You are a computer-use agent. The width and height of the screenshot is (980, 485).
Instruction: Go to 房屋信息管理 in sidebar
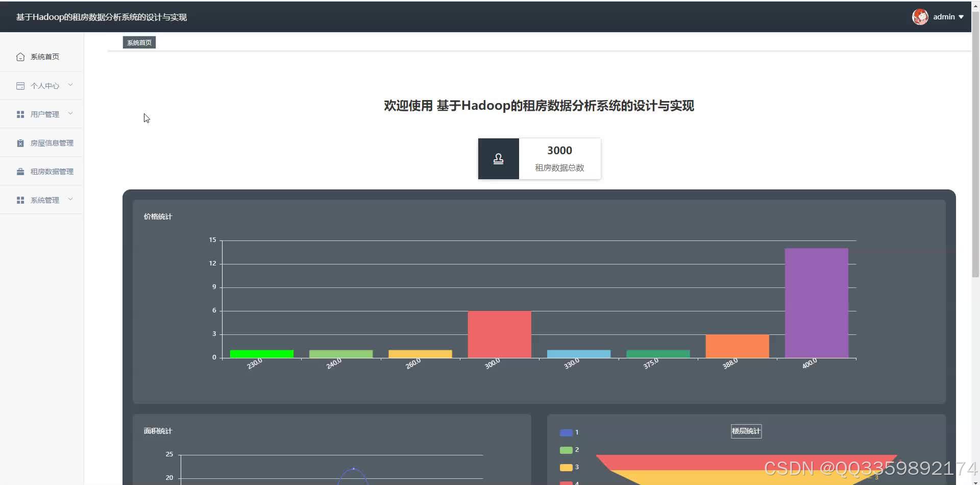click(41, 143)
